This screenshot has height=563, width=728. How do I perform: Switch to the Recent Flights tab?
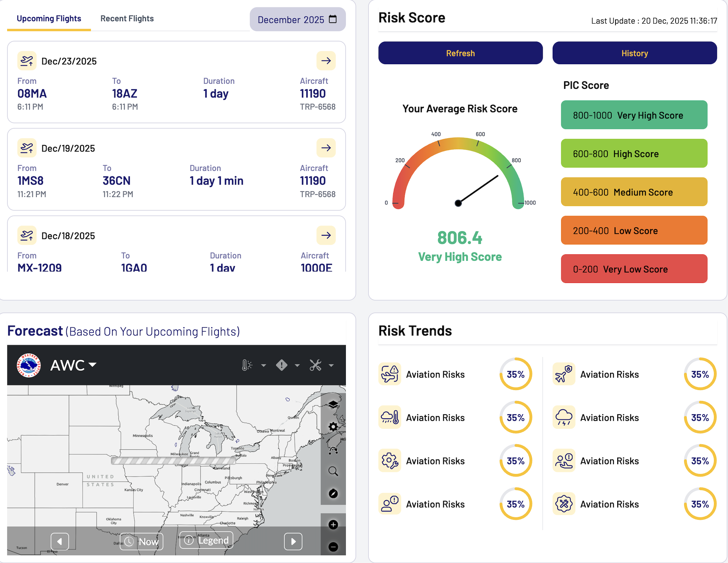(x=127, y=18)
